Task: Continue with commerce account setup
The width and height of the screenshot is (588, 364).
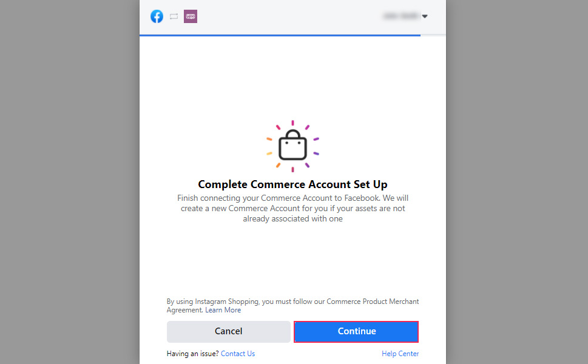Action: (356, 331)
